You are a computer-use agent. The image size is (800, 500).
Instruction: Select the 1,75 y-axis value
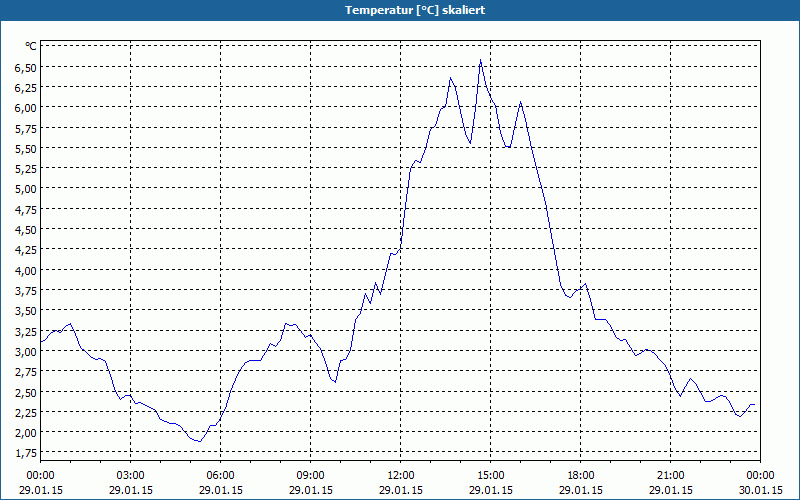26,453
